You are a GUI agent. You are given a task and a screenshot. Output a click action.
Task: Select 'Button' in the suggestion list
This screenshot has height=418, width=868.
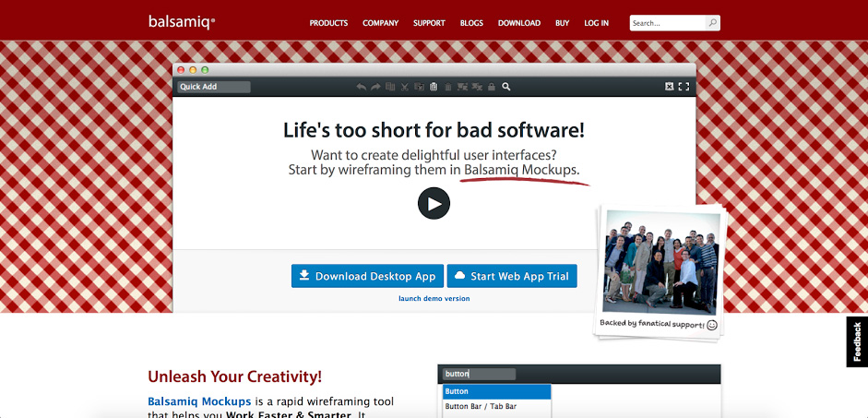pos(496,391)
